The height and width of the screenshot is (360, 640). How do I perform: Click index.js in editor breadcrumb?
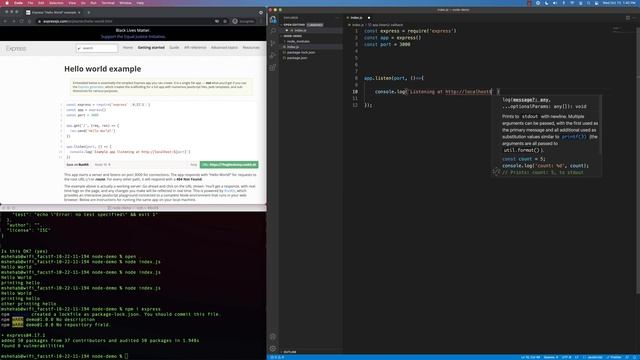tap(357, 25)
